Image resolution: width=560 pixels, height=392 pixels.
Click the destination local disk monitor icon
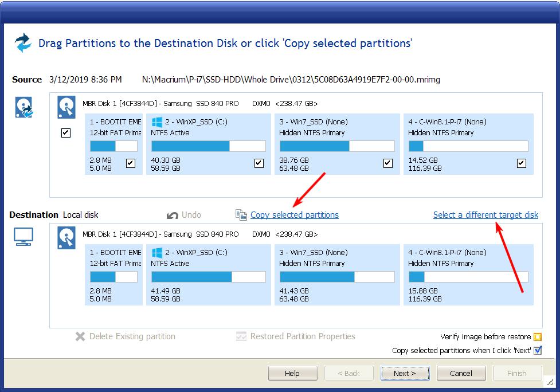click(x=24, y=237)
